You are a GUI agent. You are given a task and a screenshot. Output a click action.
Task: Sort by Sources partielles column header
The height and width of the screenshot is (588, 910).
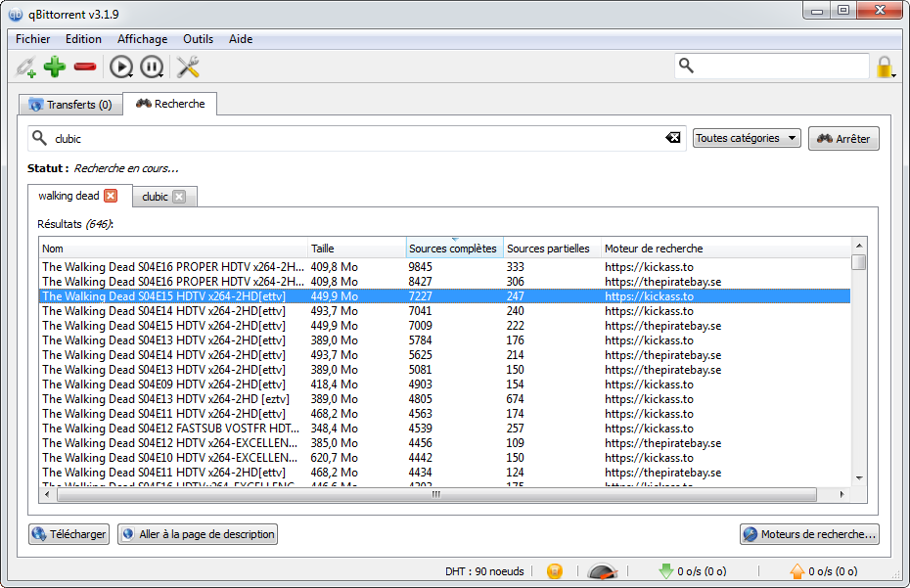pyautogui.click(x=552, y=249)
